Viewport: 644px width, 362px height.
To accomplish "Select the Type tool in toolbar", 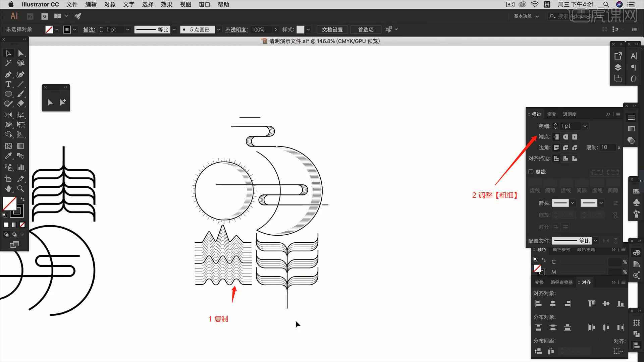I will (8, 84).
